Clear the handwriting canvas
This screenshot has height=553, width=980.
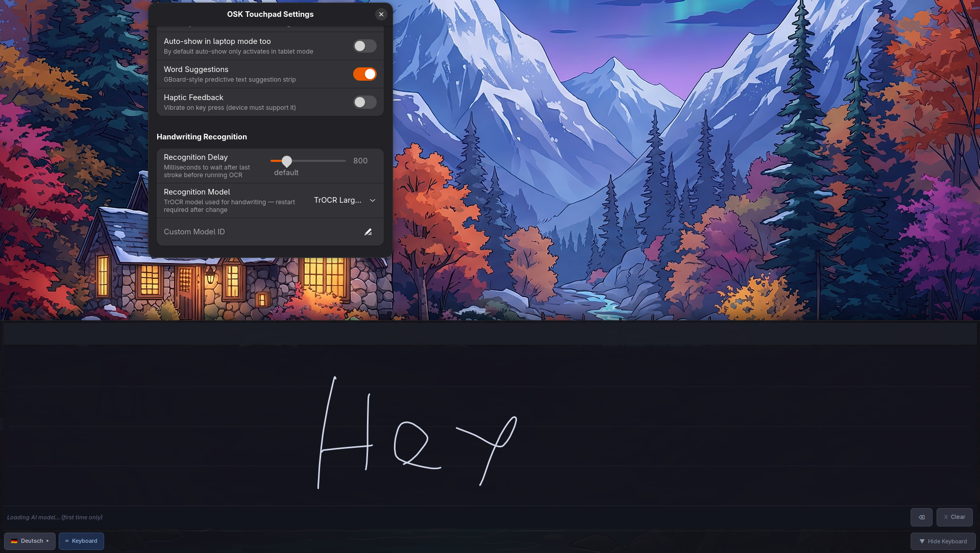pyautogui.click(x=954, y=517)
